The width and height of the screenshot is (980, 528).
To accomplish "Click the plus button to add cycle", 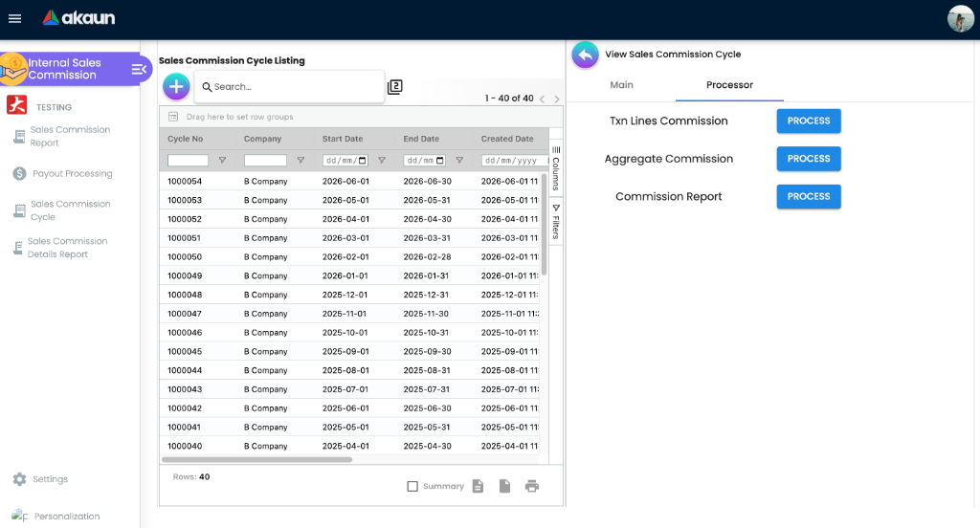I will click(176, 86).
